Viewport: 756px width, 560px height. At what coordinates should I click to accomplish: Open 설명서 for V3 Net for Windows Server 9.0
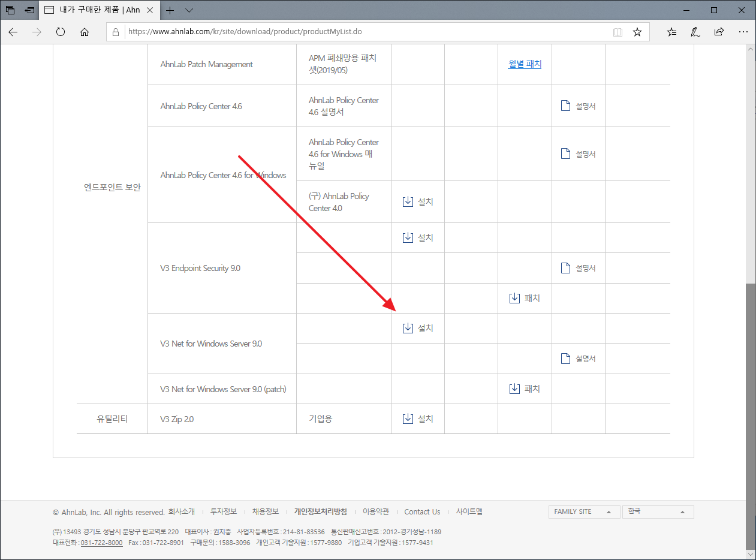coord(579,359)
